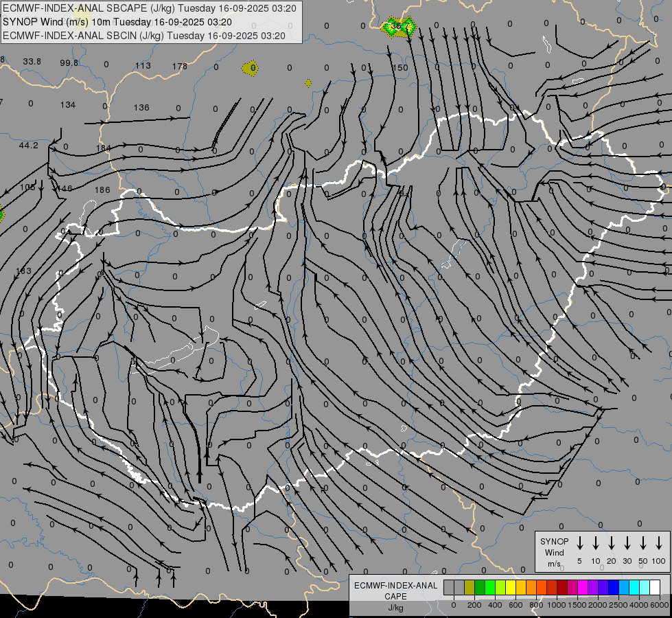Click the 150 CAPE value on the map
Screen dimensions: 672x618
[x=400, y=68]
